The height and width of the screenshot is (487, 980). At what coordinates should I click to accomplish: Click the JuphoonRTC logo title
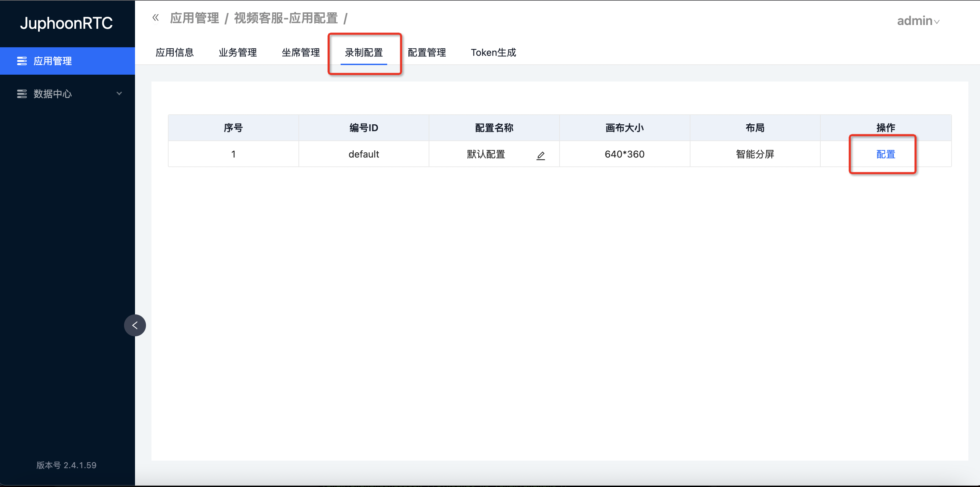tap(66, 23)
